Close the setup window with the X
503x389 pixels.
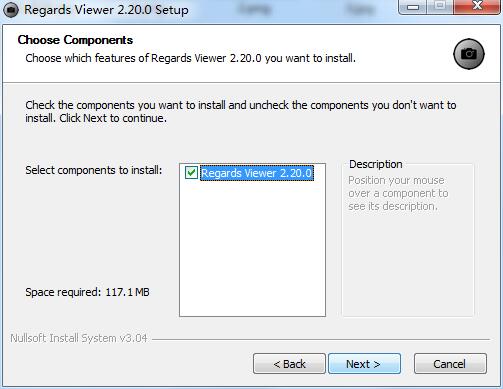pos(477,7)
